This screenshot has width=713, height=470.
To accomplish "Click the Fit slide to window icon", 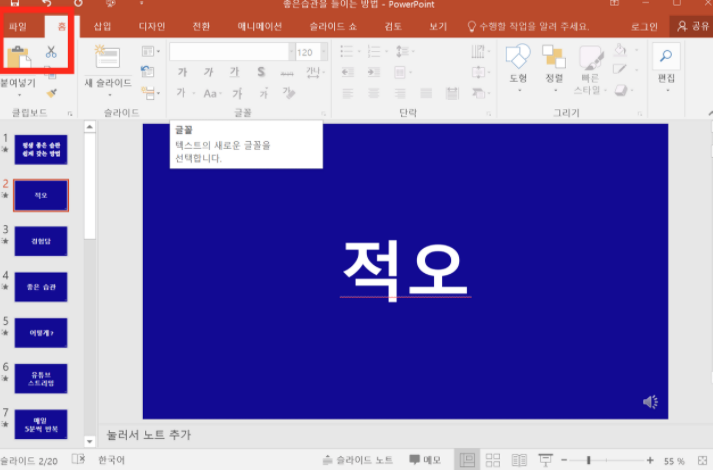I will tap(702, 460).
